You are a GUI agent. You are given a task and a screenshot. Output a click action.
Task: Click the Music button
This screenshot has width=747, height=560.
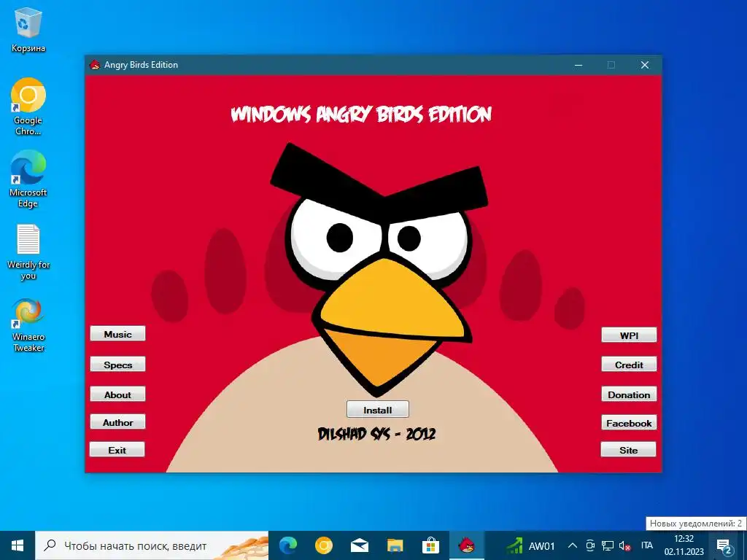click(x=117, y=334)
